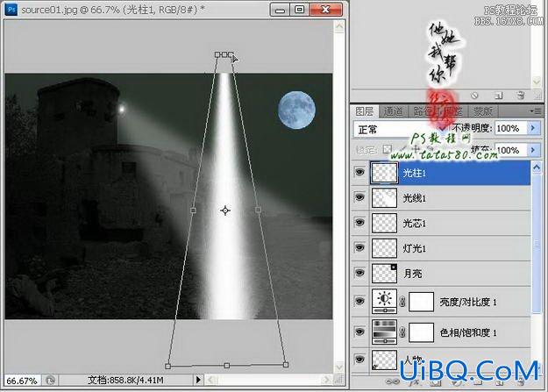Click the top-left transform handle
Image resolution: width=548 pixels, height=392 pixels.
(x=217, y=54)
